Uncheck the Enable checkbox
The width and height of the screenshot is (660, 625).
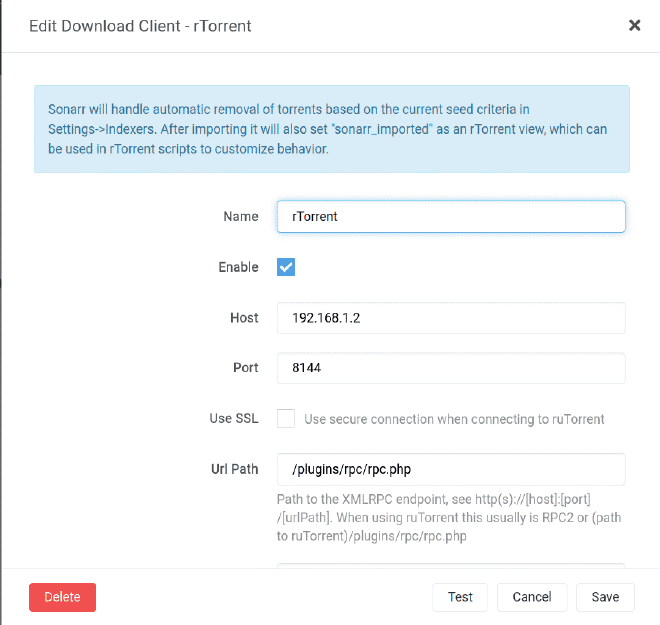tap(286, 267)
